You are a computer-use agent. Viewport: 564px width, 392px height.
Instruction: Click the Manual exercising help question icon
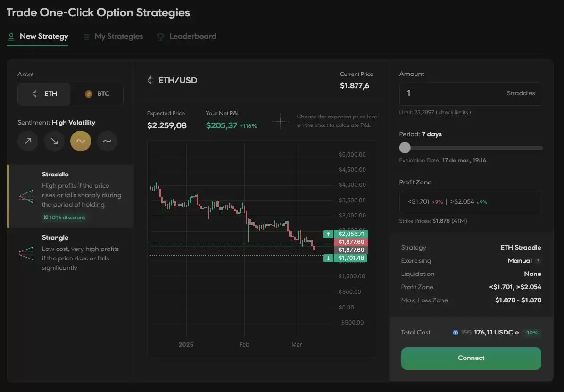tap(538, 261)
